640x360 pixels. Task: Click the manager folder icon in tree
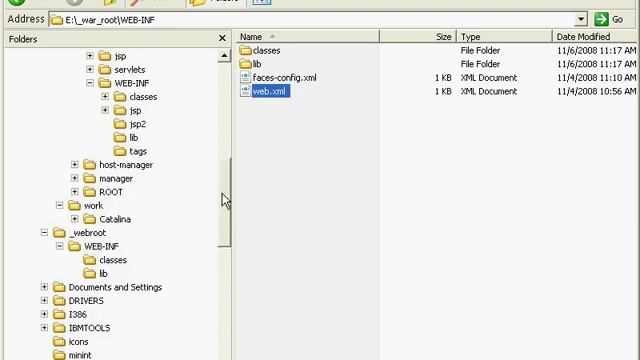click(89, 178)
